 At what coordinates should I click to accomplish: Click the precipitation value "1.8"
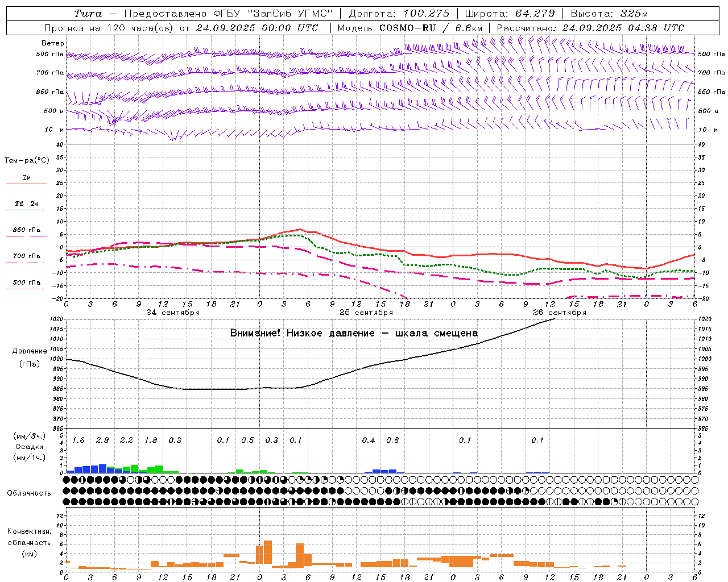click(151, 440)
